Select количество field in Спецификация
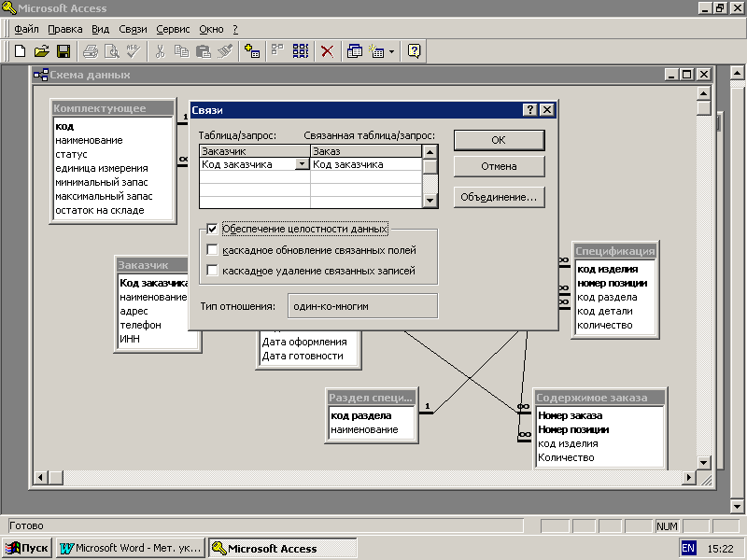 coord(605,325)
